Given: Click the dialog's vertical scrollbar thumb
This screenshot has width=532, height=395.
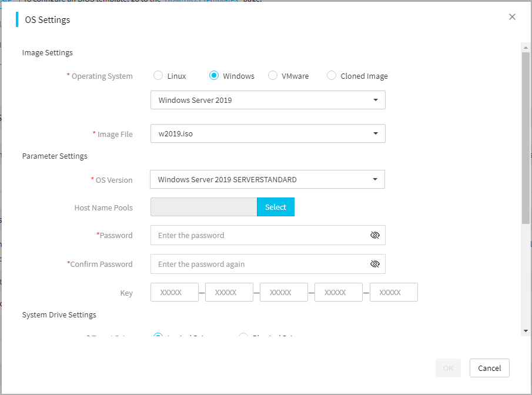Looking at the screenshot, I should point(526,138).
